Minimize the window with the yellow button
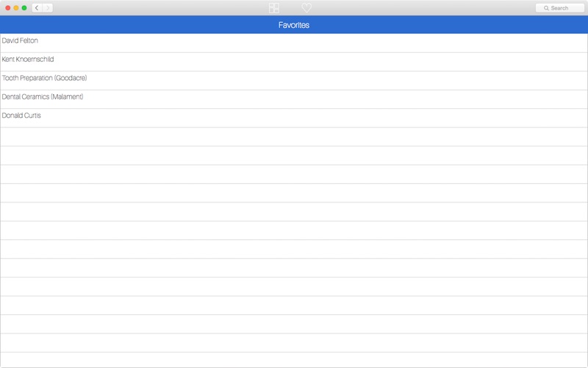 tap(16, 8)
